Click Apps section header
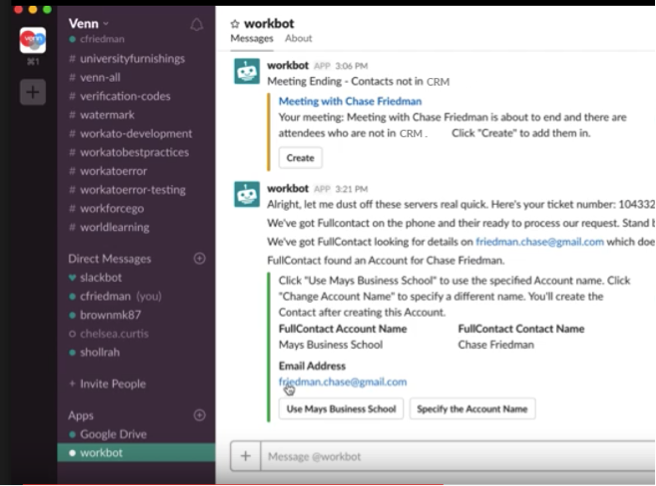This screenshot has width=656, height=486. pyautogui.click(x=81, y=415)
